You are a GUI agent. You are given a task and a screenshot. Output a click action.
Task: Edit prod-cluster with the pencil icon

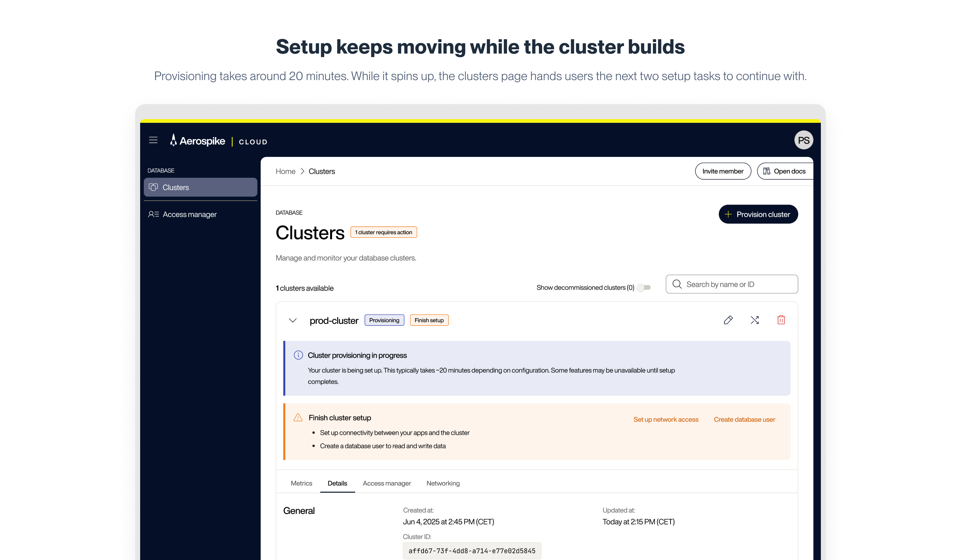pyautogui.click(x=728, y=320)
